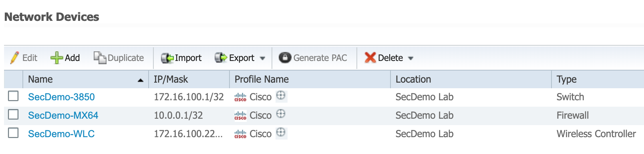Click Cisco profile text for SecDemo-WLC
Screen dimensions: 644x154
pos(261,134)
